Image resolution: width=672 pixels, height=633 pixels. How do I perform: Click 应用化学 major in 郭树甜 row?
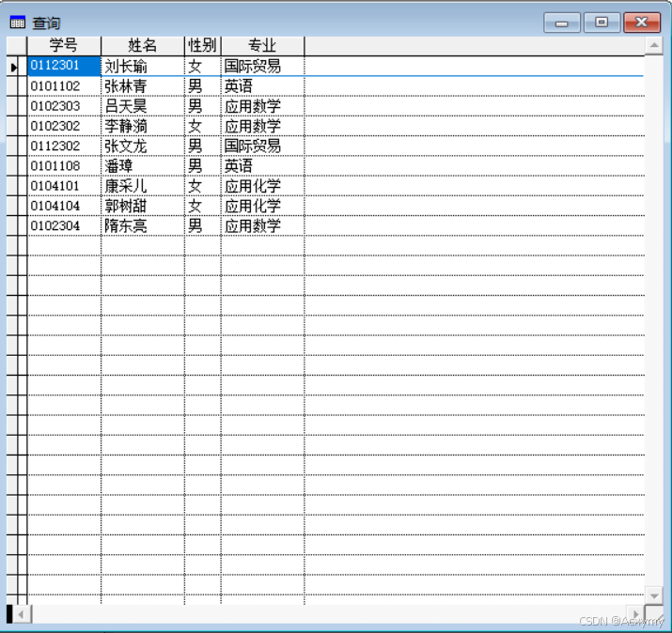tap(263, 206)
